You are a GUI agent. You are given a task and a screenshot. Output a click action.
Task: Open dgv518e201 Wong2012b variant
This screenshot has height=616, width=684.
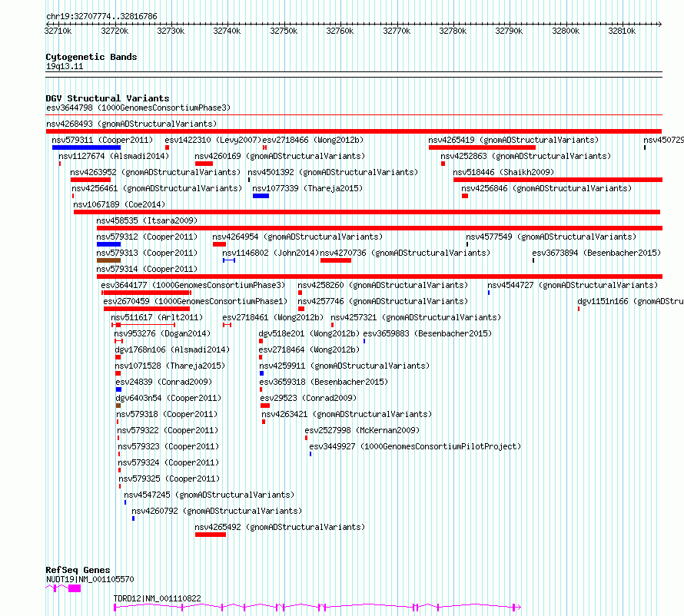click(x=309, y=333)
